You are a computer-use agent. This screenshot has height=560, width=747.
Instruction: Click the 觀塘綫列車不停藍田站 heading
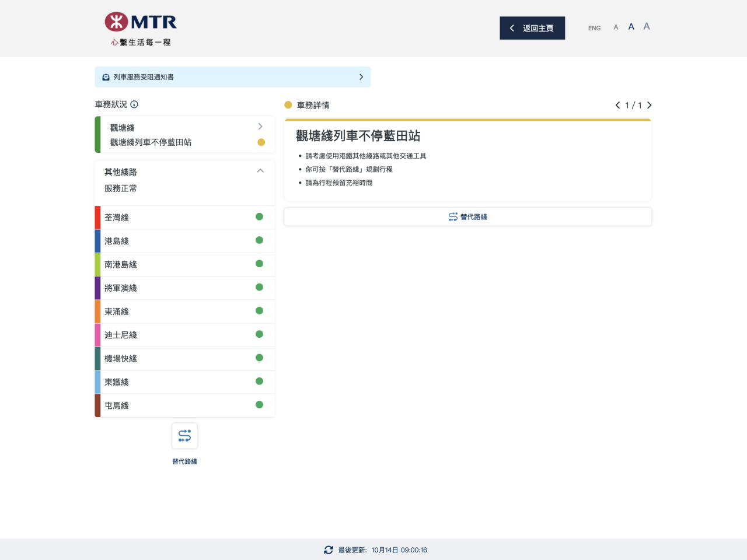(358, 136)
